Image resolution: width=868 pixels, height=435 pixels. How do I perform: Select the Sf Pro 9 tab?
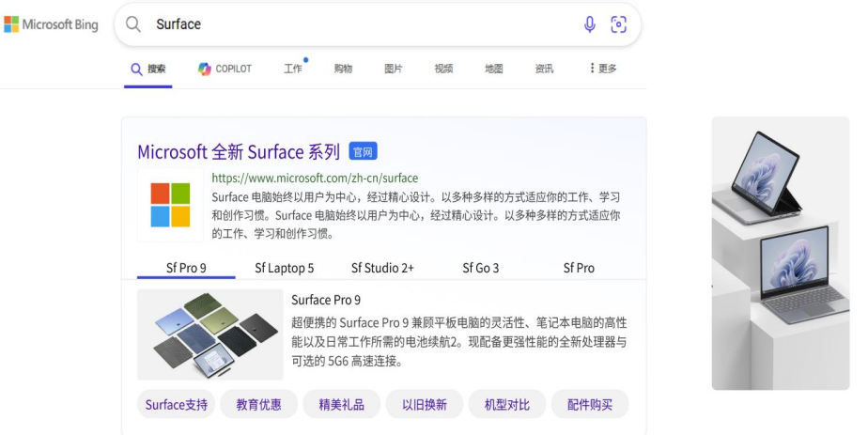(186, 268)
